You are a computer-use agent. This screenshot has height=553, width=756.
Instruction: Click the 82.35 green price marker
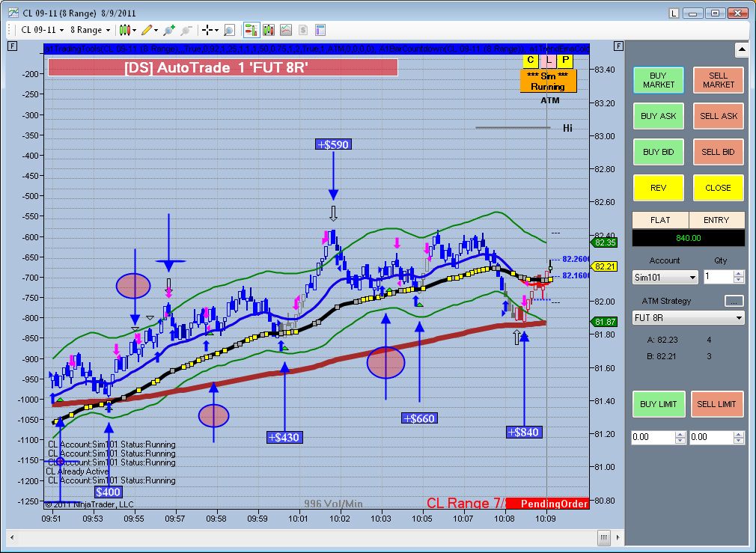pyautogui.click(x=605, y=242)
